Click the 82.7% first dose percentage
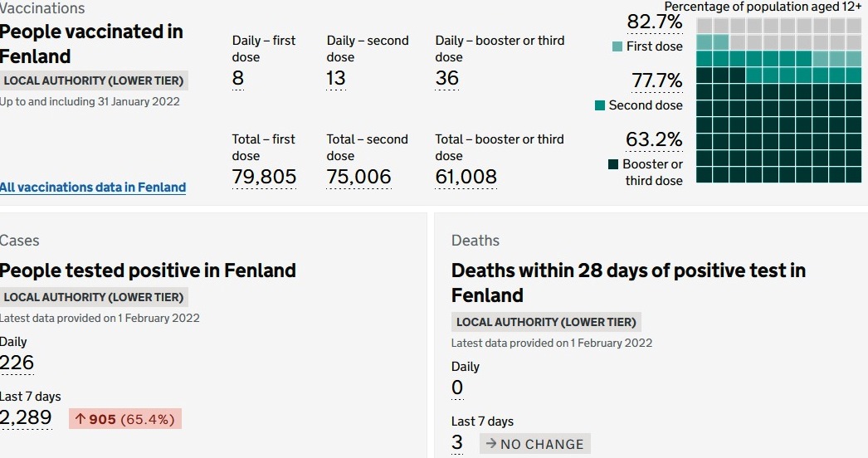Viewport: 868px width, 458px height. 655,22
